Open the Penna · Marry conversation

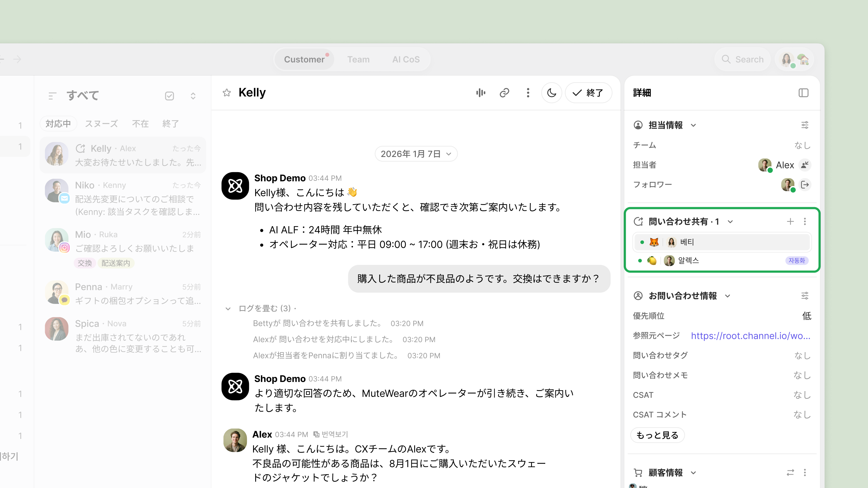pyautogui.click(x=123, y=293)
